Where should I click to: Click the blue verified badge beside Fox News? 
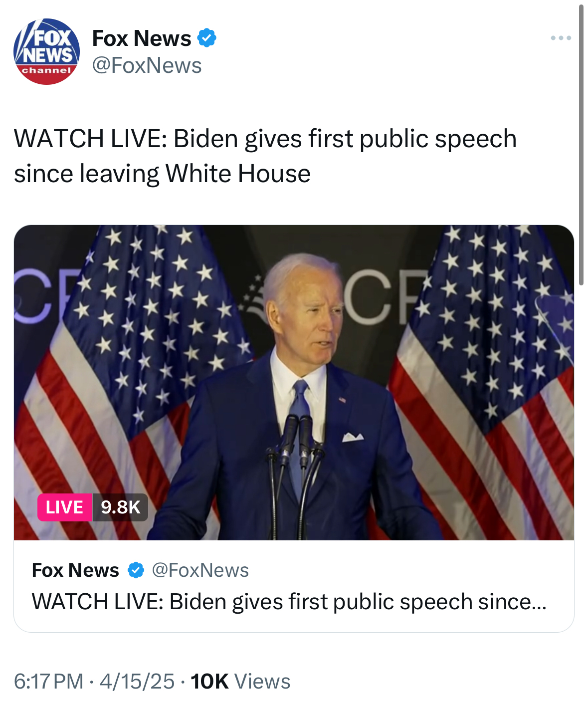pos(206,38)
